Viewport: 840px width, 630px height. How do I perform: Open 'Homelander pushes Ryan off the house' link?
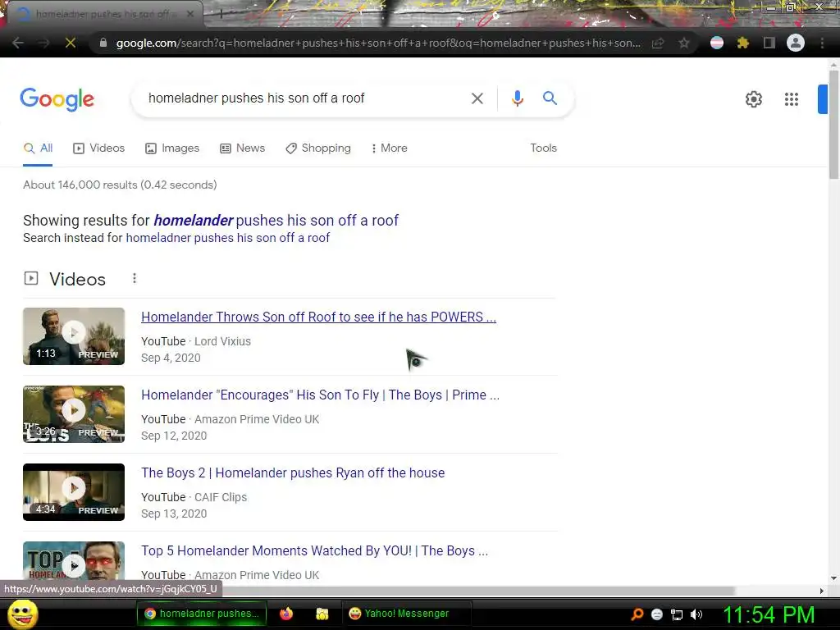pos(293,473)
